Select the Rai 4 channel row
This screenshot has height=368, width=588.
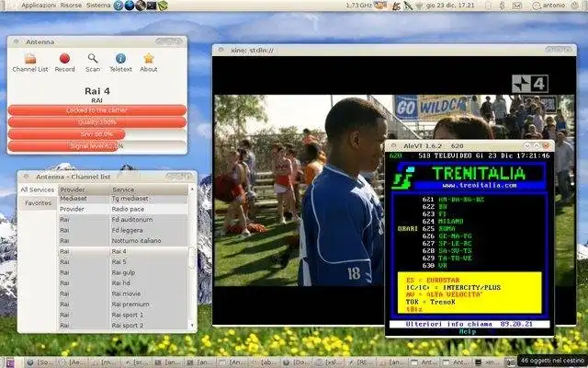point(123,251)
